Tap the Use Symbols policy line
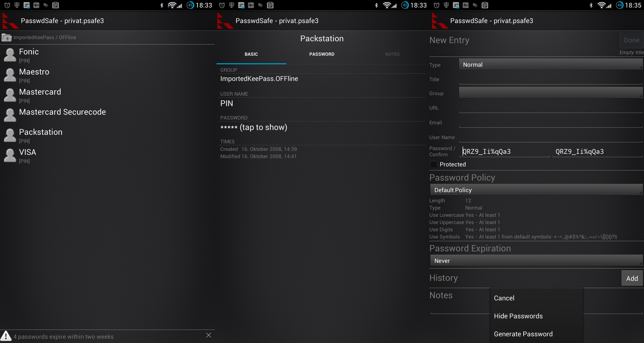 (x=523, y=237)
